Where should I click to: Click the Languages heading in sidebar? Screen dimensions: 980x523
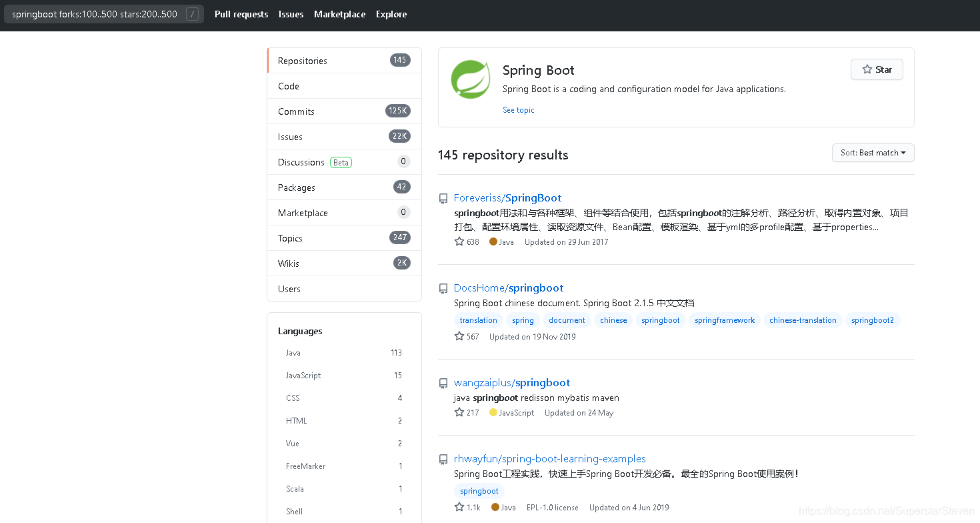tap(300, 331)
